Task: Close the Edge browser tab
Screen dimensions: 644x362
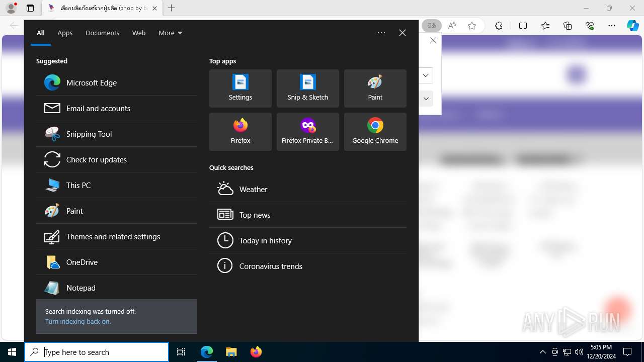Action: point(154,8)
